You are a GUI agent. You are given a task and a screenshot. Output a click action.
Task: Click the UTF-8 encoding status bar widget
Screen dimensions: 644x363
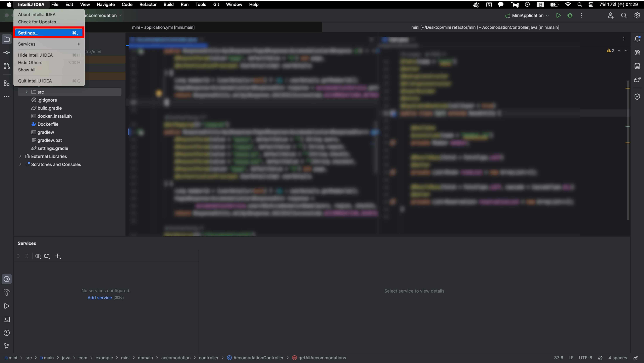(x=585, y=358)
